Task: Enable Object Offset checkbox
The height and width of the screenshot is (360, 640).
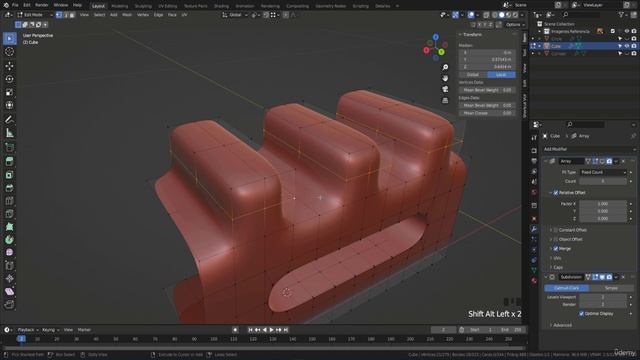Action: pyautogui.click(x=556, y=240)
